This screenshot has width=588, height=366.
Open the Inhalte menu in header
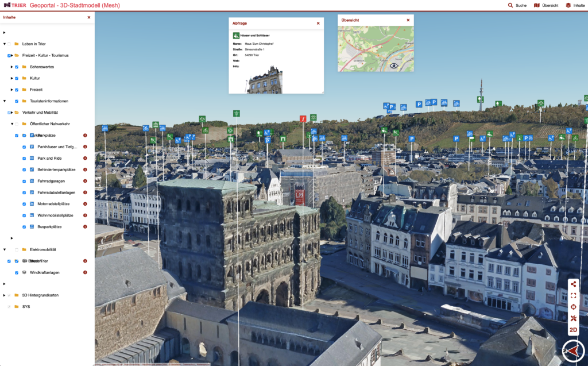pos(575,5)
